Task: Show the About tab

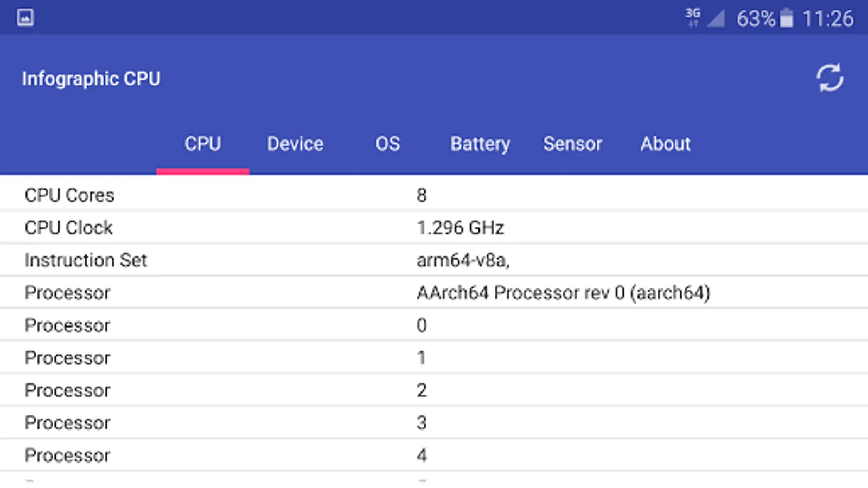Action: click(x=665, y=144)
